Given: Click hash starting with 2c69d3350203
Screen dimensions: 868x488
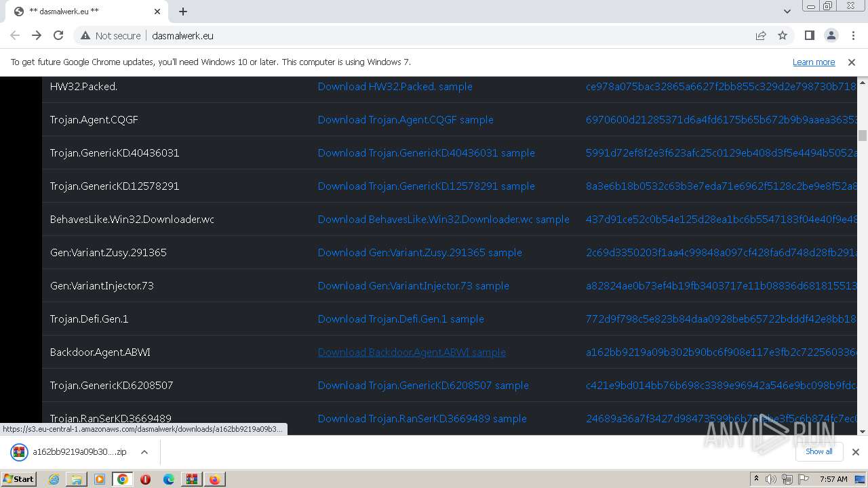Looking at the screenshot, I should click(722, 252).
